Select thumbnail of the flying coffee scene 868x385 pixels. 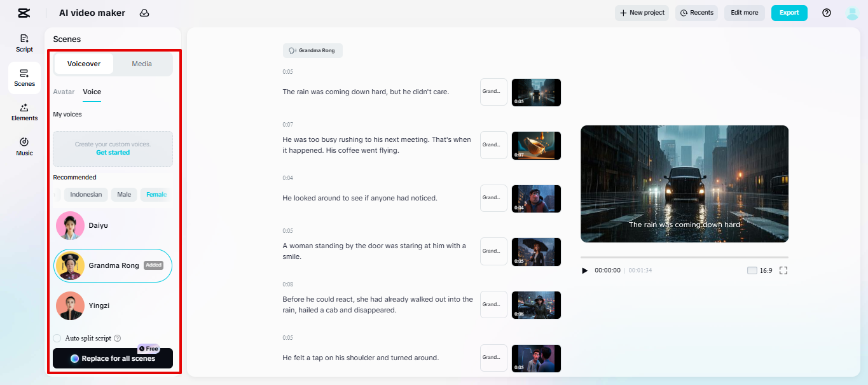click(536, 146)
